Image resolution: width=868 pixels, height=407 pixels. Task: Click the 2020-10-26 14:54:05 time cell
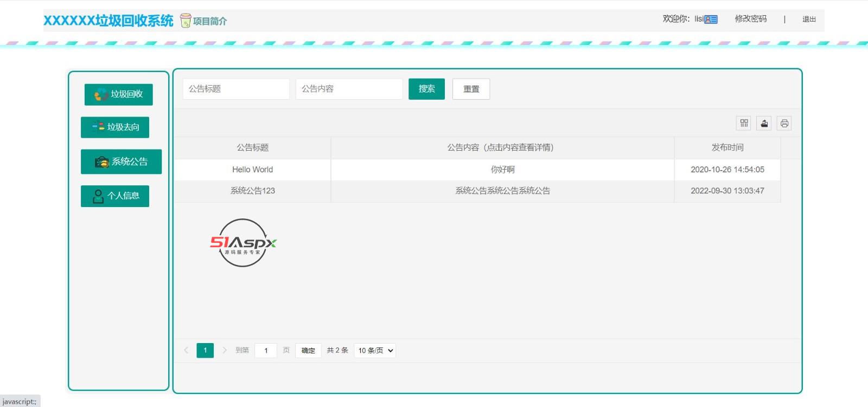(727, 170)
